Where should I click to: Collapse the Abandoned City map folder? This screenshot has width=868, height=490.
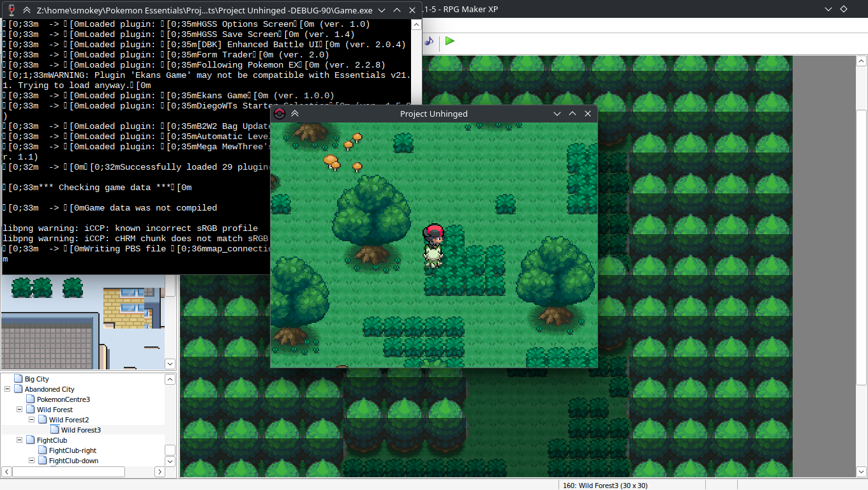point(8,389)
